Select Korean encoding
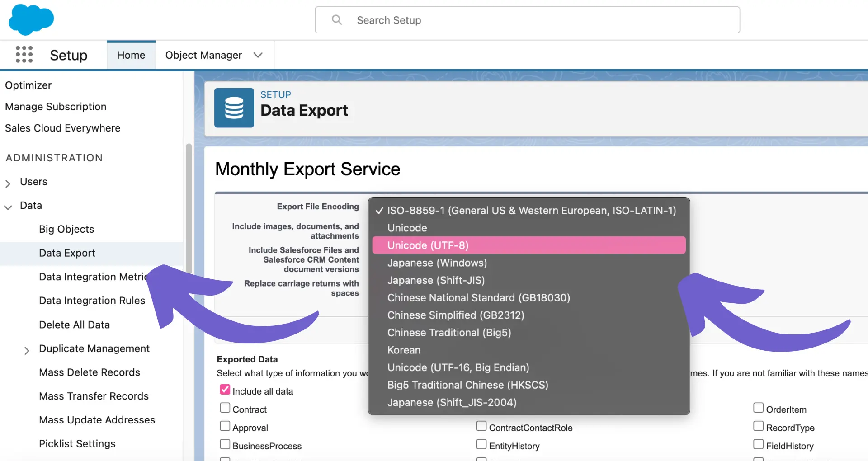 (x=529, y=350)
